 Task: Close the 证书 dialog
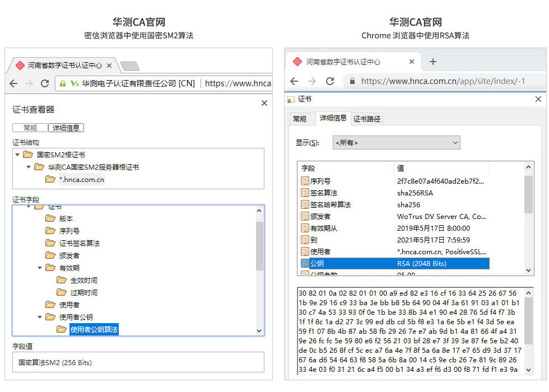pos(538,99)
